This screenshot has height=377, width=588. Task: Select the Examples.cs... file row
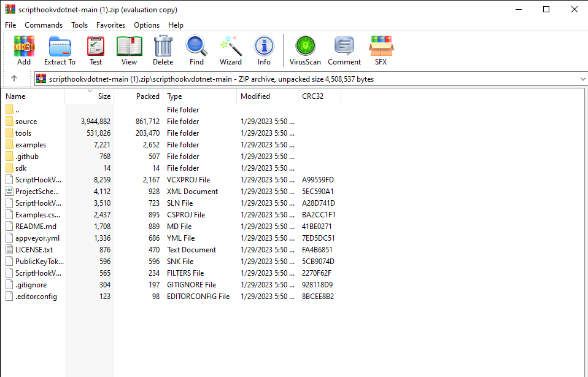[171, 214]
